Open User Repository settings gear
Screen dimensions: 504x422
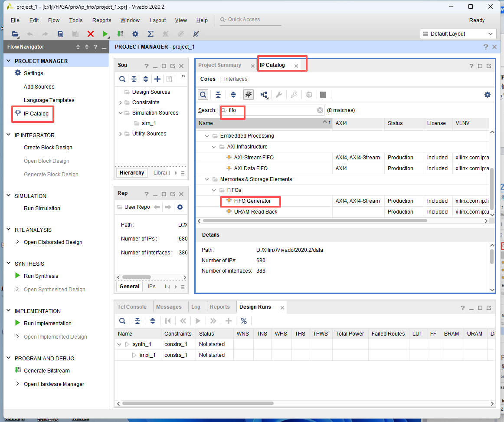tap(180, 207)
